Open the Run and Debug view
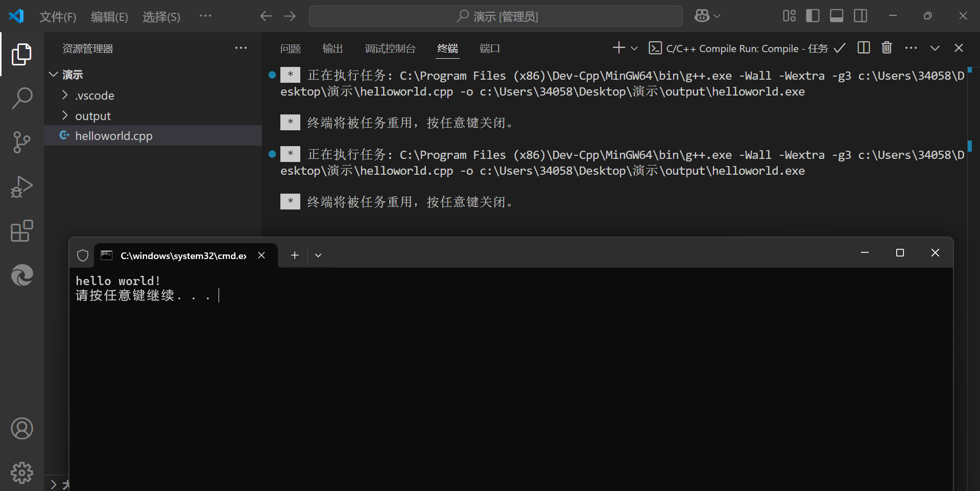 21,186
